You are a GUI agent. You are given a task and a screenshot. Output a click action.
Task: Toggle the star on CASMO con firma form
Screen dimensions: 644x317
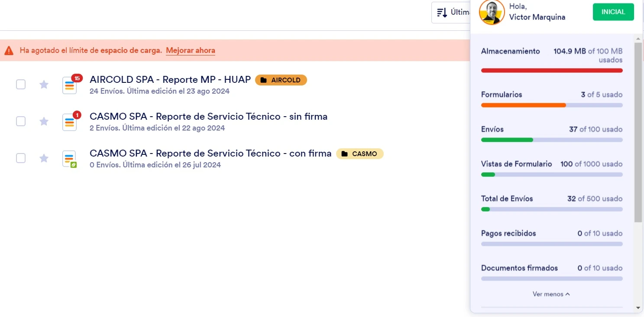(x=43, y=158)
